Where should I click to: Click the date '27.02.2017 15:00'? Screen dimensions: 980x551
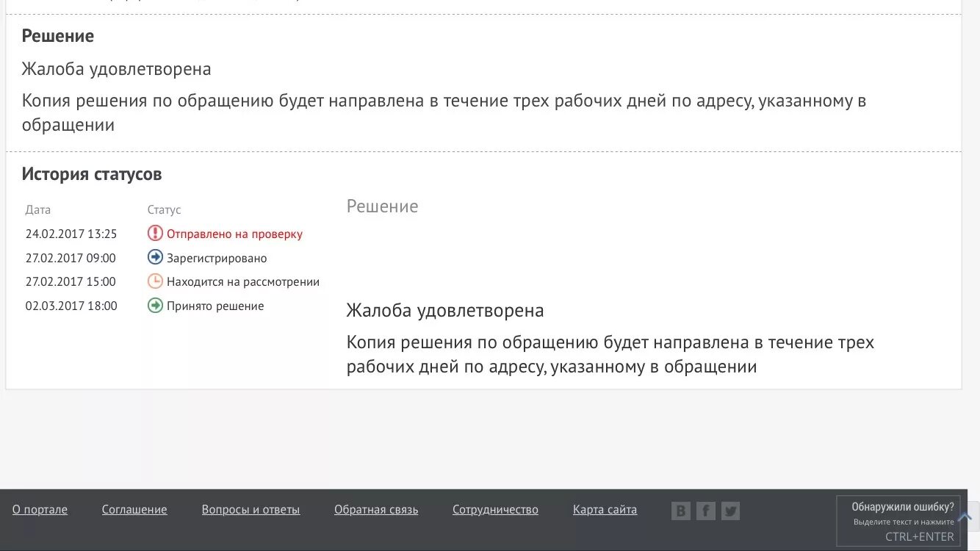click(71, 282)
